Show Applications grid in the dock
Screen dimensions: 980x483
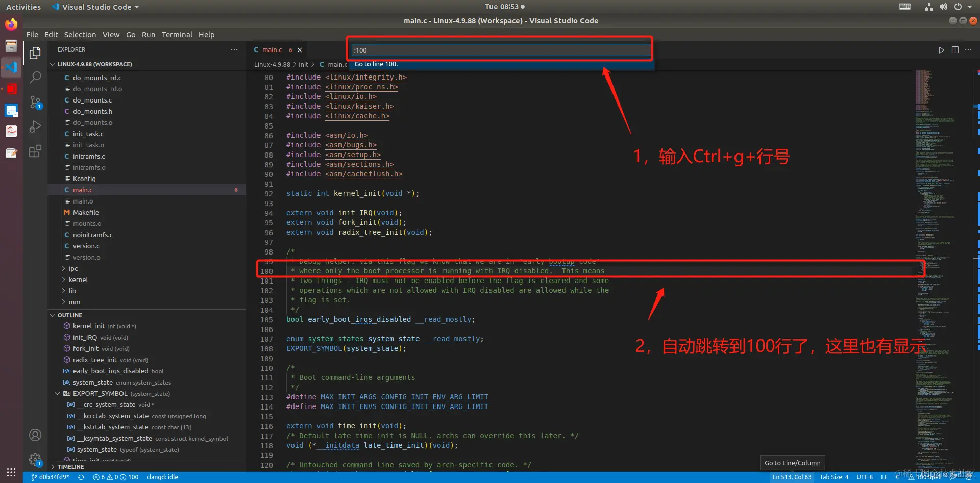point(11,472)
